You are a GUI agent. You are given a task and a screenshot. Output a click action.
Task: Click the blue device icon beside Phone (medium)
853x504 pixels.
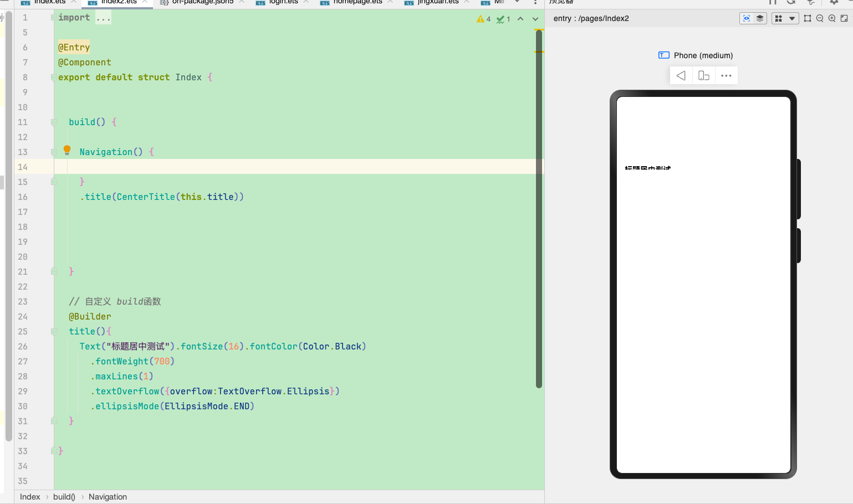[x=663, y=55]
